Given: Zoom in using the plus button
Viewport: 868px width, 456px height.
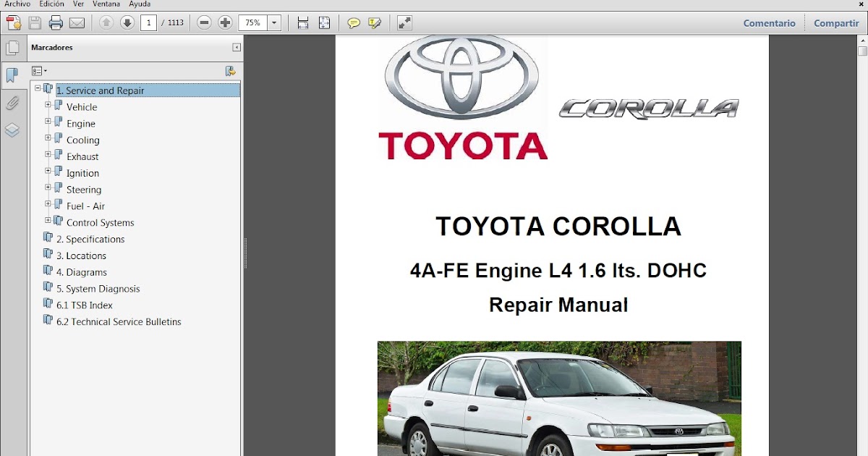Looking at the screenshot, I should point(225,23).
